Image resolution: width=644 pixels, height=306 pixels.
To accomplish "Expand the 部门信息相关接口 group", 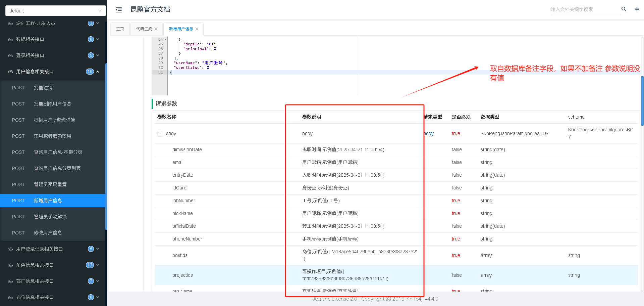I will pyautogui.click(x=54, y=281).
